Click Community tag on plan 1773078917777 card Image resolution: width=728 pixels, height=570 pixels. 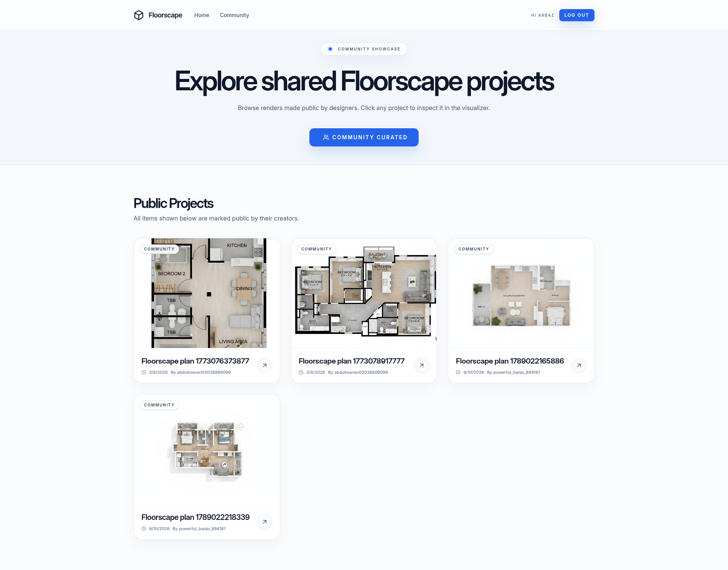pos(317,249)
